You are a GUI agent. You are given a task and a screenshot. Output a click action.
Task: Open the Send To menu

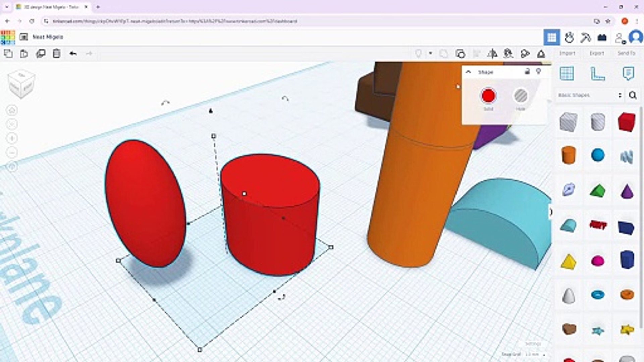coord(626,53)
